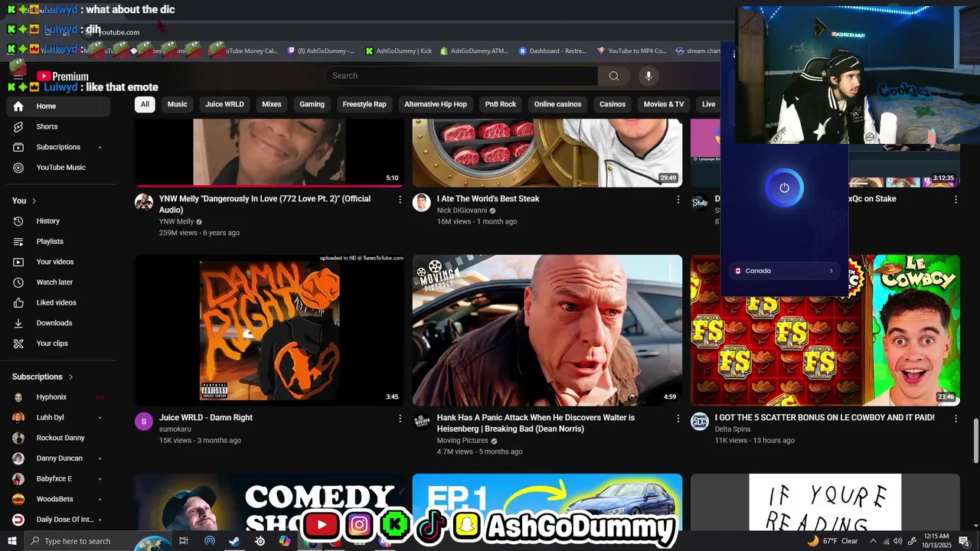Open options menu for YNW Melly video

400,199
